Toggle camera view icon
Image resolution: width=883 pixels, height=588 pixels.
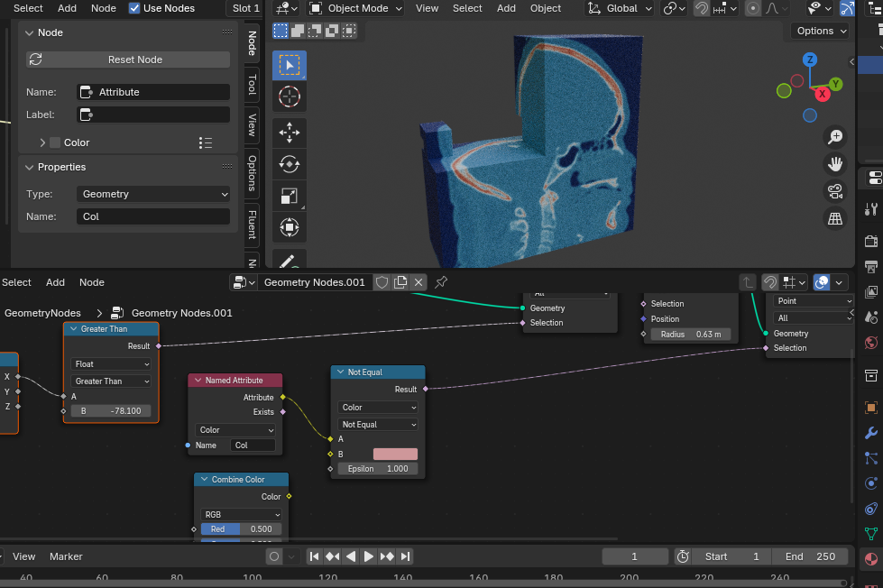[835, 191]
